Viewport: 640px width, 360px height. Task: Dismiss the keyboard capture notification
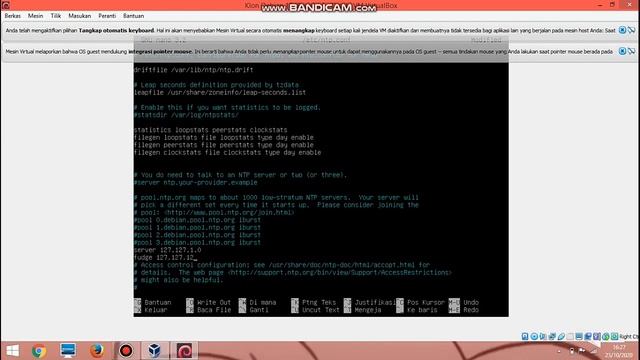pyautogui.click(x=622, y=30)
